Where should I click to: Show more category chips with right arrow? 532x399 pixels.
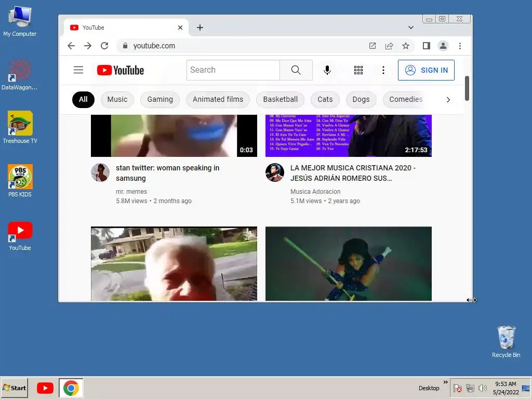(x=448, y=100)
